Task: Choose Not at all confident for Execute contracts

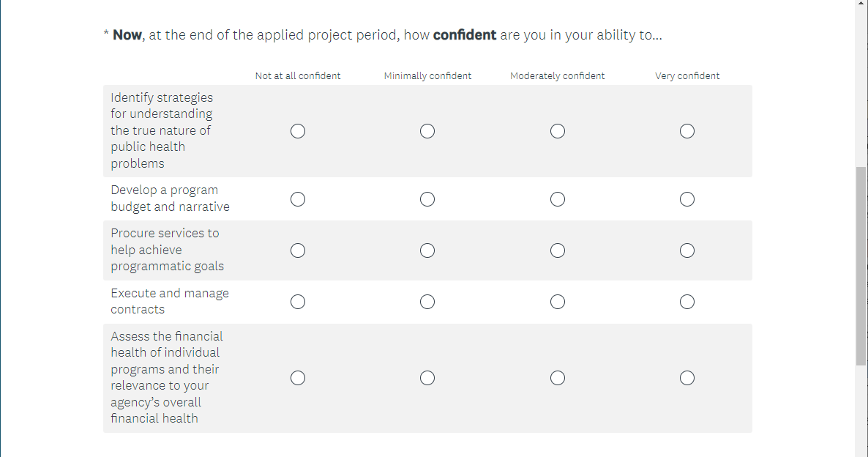Action: coord(298,302)
